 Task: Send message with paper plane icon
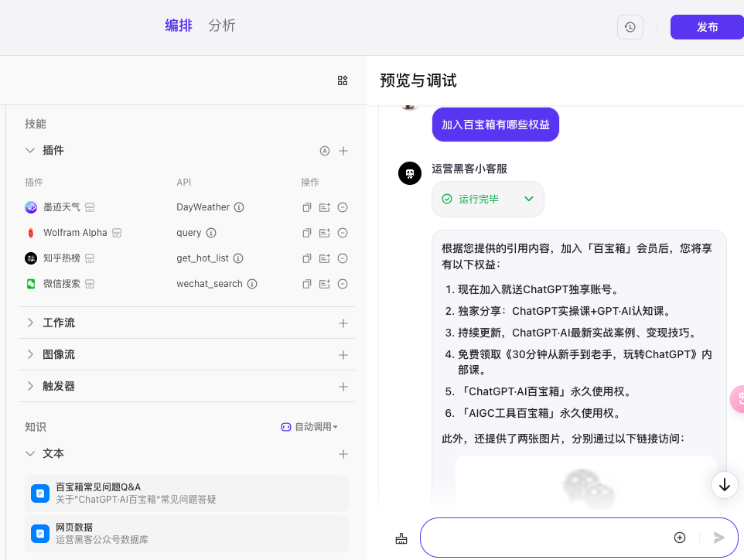point(718,538)
